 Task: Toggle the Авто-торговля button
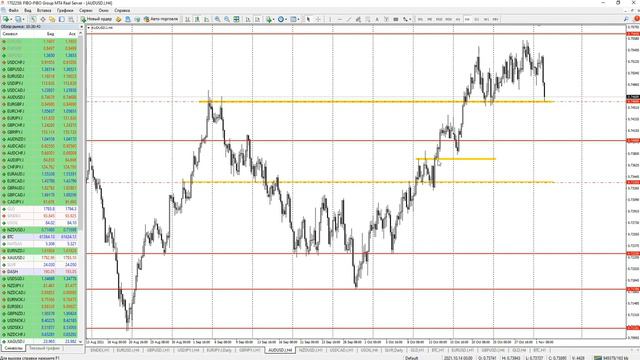161,19
